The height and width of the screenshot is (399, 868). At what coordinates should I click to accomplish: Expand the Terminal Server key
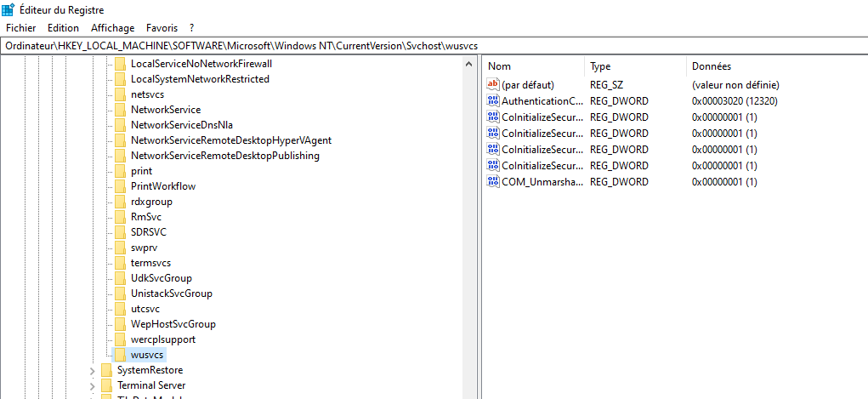[x=93, y=385]
